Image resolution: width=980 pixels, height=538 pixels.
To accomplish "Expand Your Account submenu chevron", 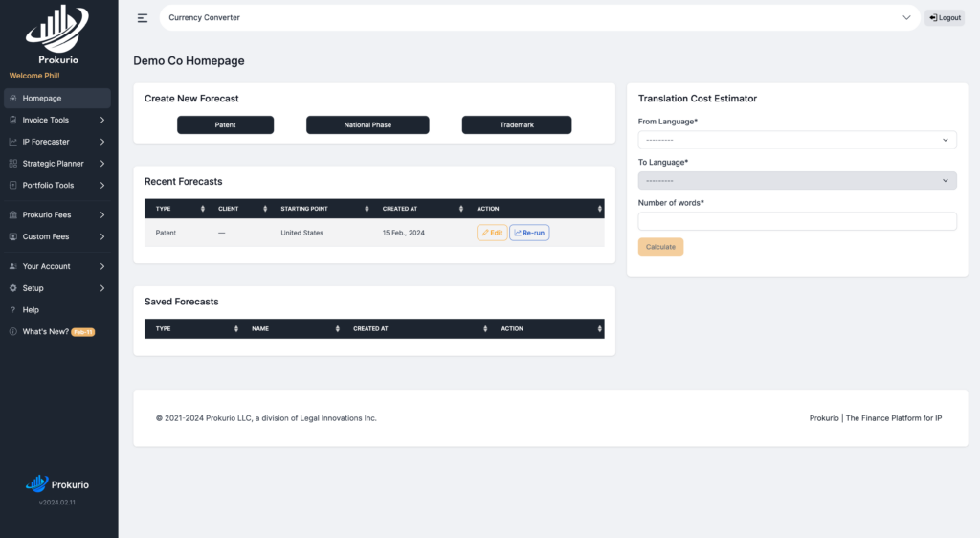I will pos(102,266).
